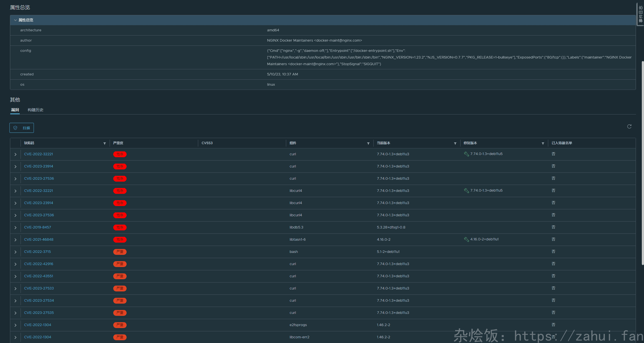Click the 严重度 column header

tap(118, 143)
